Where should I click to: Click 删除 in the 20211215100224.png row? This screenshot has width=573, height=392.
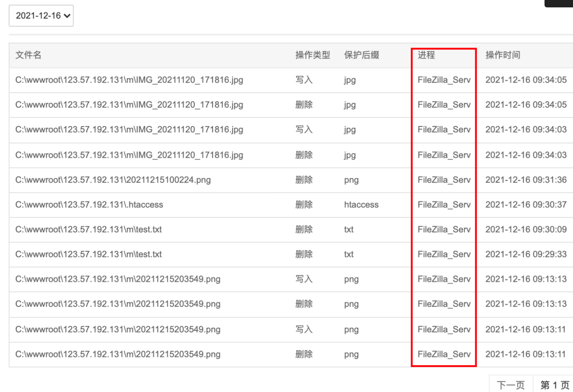tap(304, 180)
